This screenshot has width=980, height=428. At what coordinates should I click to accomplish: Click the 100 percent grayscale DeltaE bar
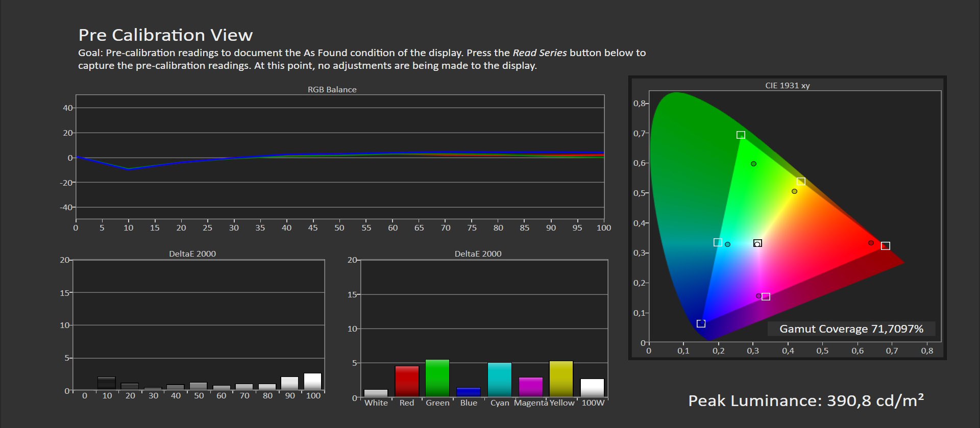point(313,382)
